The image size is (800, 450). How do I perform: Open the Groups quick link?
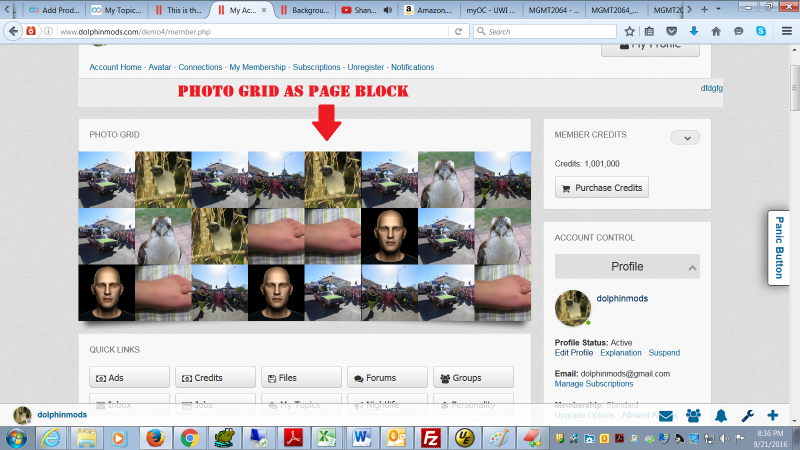pyautogui.click(x=473, y=378)
